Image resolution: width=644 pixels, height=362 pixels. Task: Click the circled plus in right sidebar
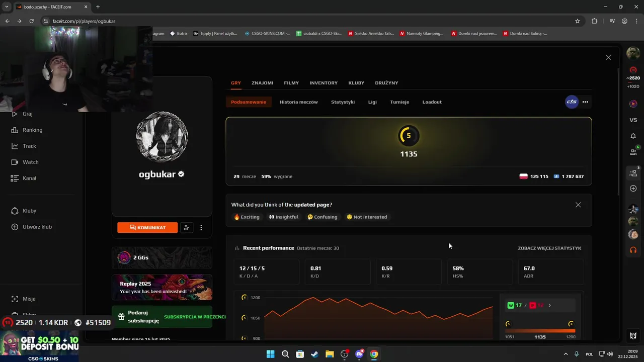(x=633, y=189)
